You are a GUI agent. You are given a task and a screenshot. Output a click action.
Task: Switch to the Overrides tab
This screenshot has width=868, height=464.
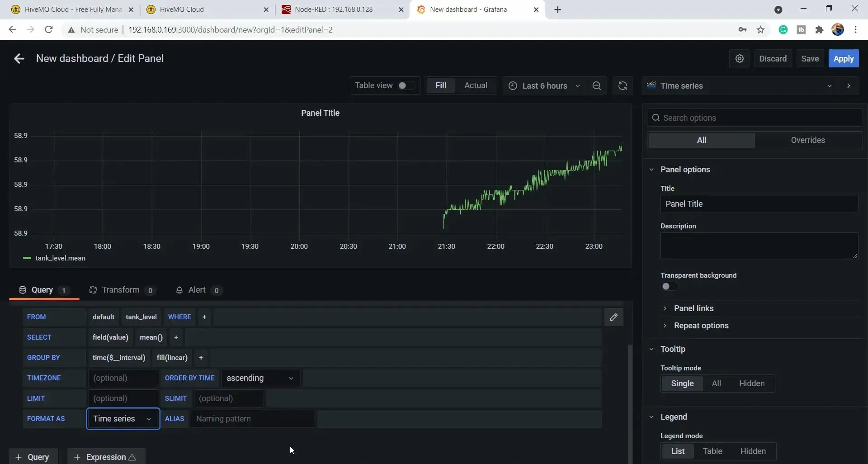point(808,140)
